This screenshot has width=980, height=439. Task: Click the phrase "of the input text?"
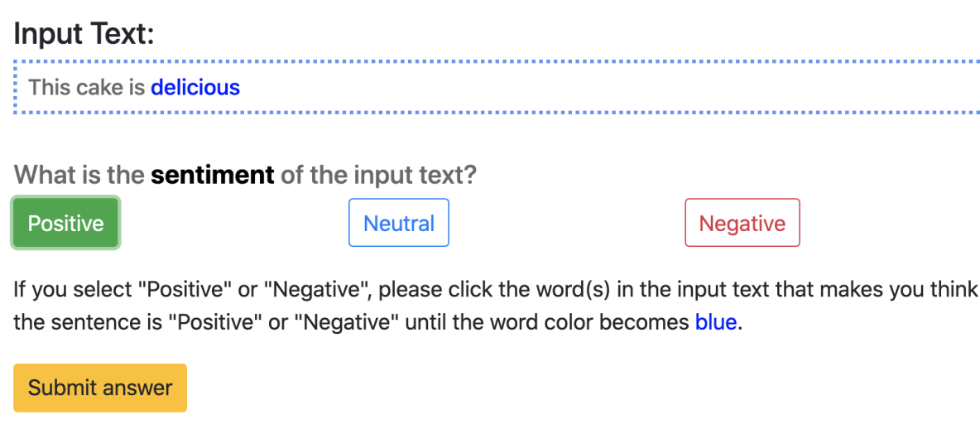click(x=378, y=175)
